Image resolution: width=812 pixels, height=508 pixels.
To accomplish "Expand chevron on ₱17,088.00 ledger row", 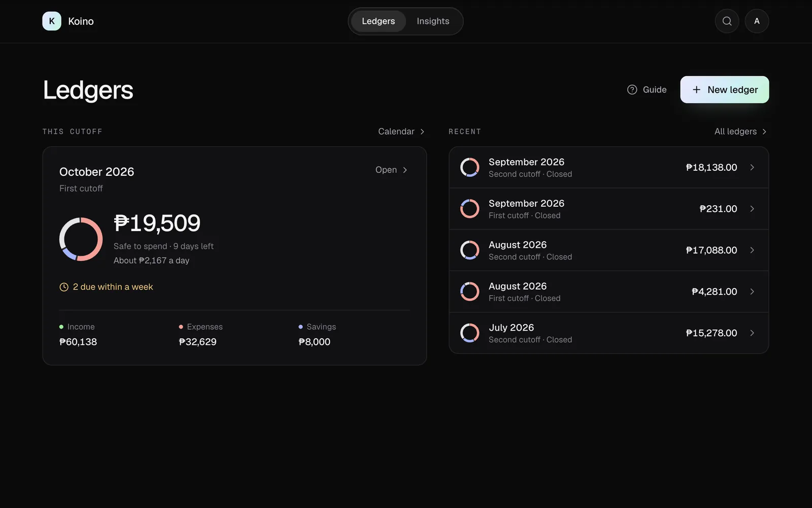I will point(752,250).
